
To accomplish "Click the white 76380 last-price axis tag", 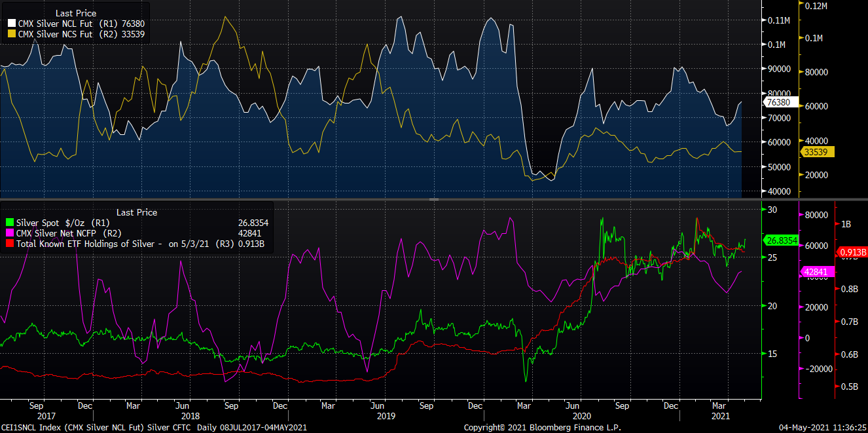I will point(778,102).
